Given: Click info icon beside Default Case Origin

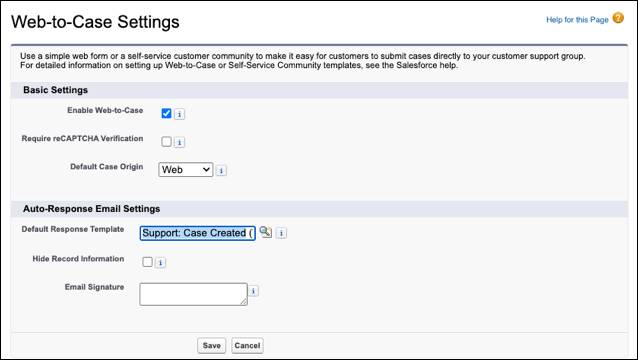Looking at the screenshot, I should [221, 170].
